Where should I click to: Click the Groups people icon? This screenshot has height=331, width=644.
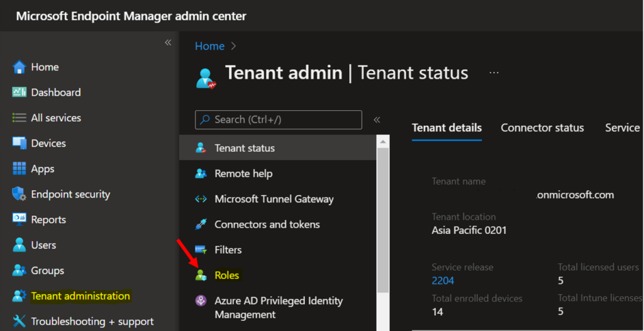point(19,271)
